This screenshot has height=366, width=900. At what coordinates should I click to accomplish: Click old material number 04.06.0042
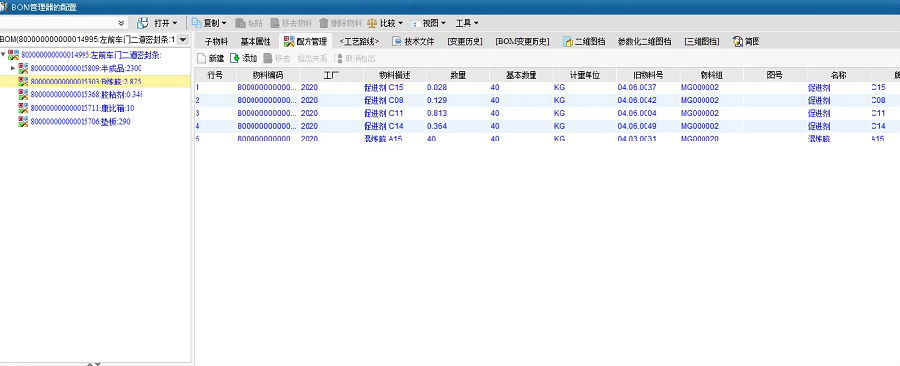pos(637,100)
